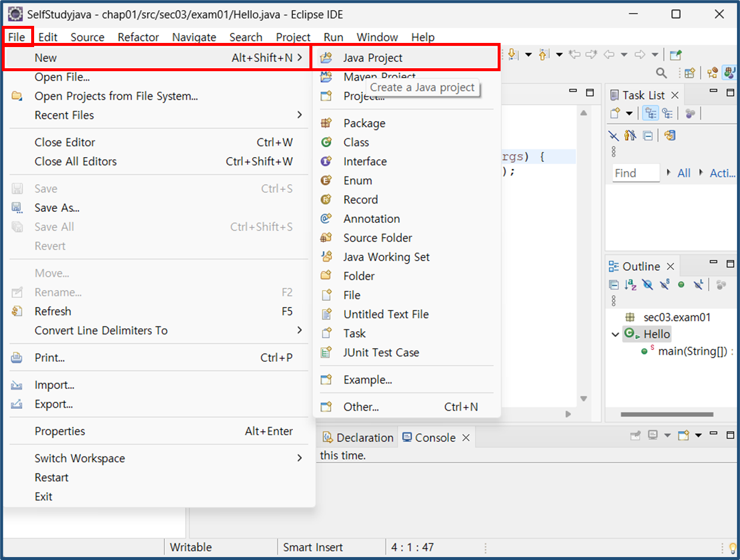Screen dimensions: 740x560
Task: Click Synchronize Changed icon in Task List
Action: (x=669, y=135)
